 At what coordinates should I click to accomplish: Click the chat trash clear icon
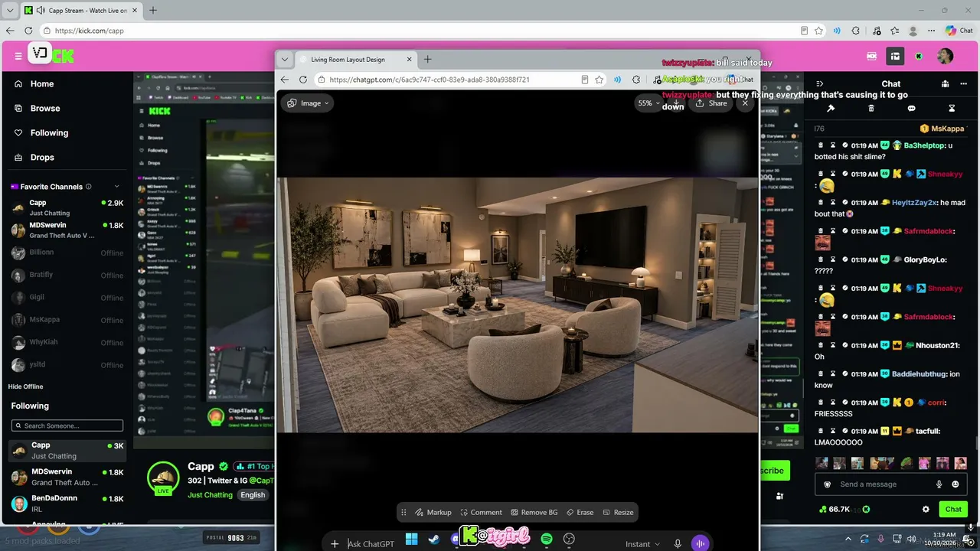(x=871, y=109)
